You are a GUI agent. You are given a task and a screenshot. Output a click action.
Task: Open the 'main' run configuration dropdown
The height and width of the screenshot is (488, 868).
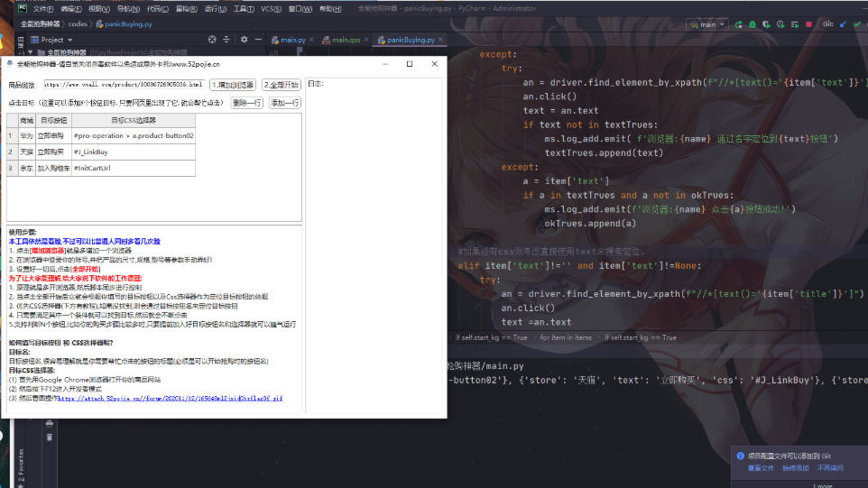coord(707,24)
